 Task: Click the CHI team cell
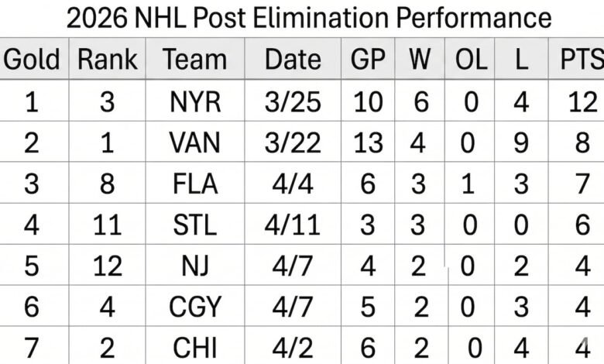point(194,346)
